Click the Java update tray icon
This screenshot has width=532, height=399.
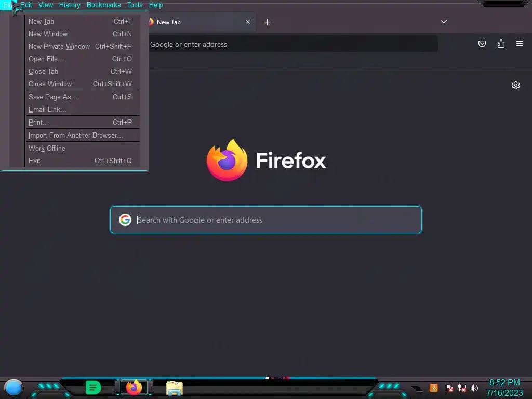434,388
